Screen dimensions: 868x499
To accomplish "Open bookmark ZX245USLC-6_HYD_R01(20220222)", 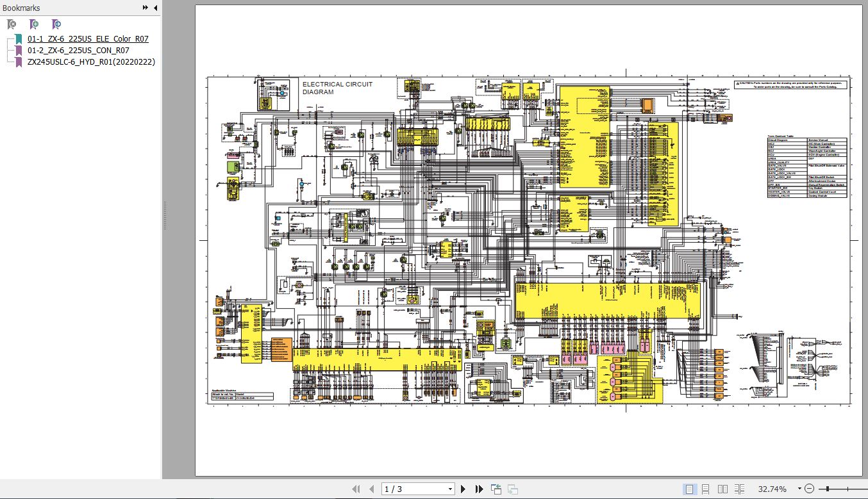I will point(91,61).
